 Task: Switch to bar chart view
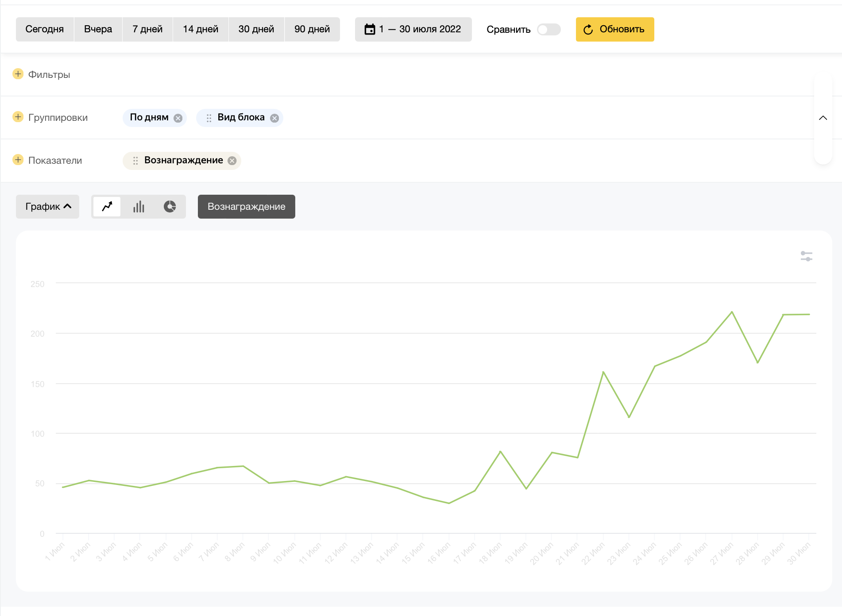pos(139,207)
